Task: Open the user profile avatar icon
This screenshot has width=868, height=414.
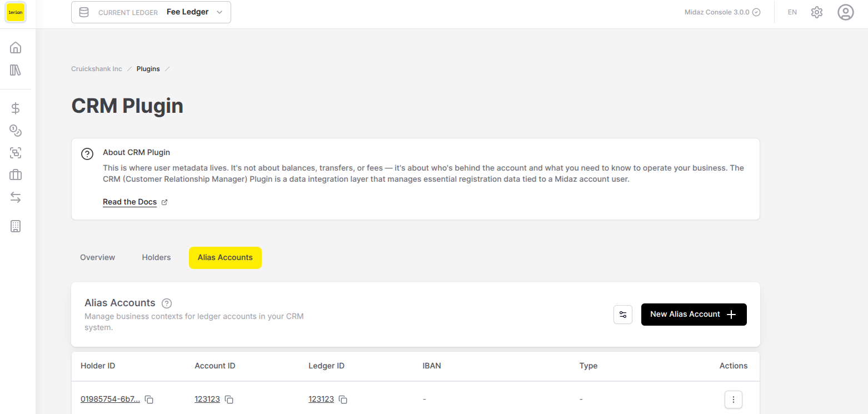Action: (846, 12)
